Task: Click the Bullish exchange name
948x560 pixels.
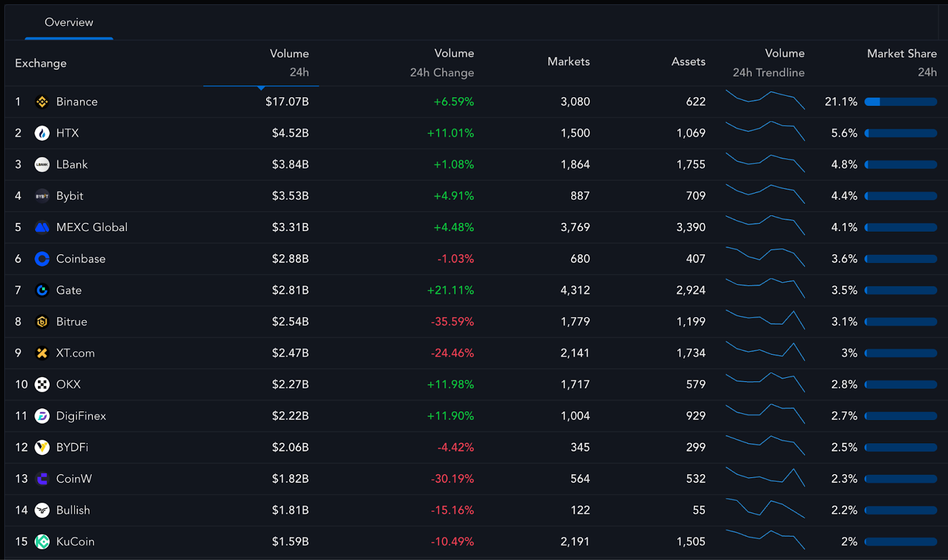Action: [73, 510]
